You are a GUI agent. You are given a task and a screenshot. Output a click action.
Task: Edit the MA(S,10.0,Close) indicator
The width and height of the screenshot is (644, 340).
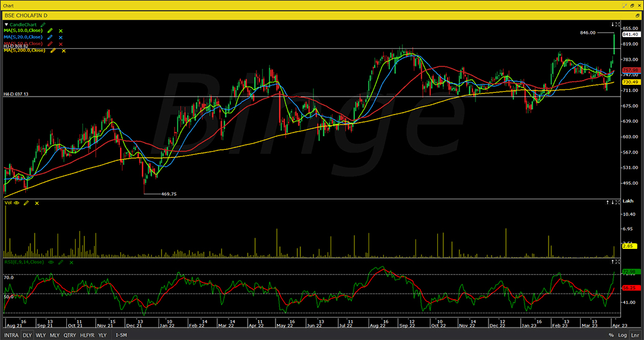(x=50, y=31)
